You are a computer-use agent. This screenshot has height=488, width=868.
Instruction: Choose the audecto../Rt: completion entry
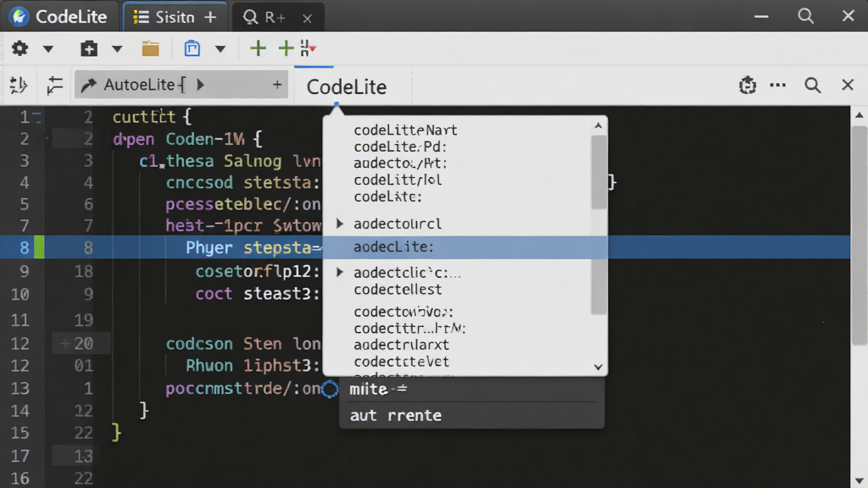(400, 164)
